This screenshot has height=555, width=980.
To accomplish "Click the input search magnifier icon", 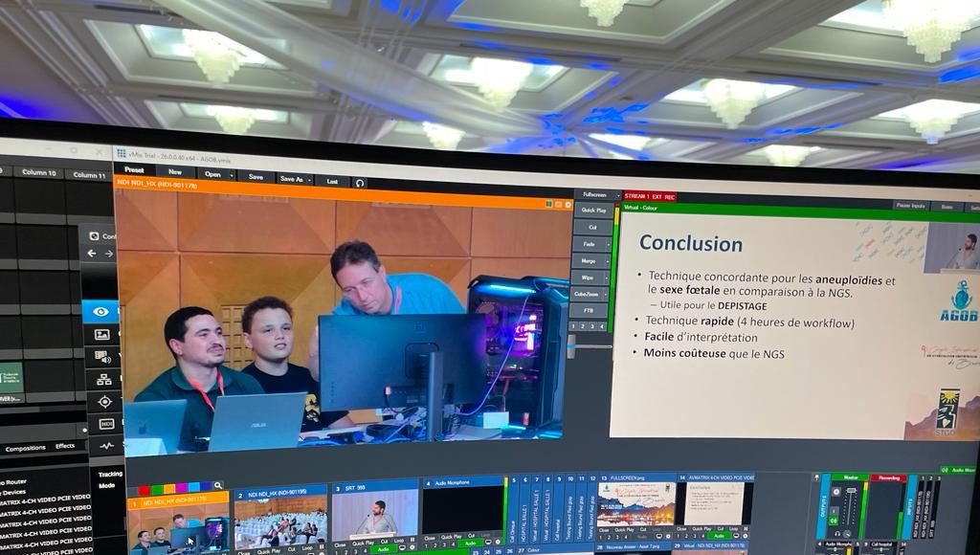I will [218, 486].
